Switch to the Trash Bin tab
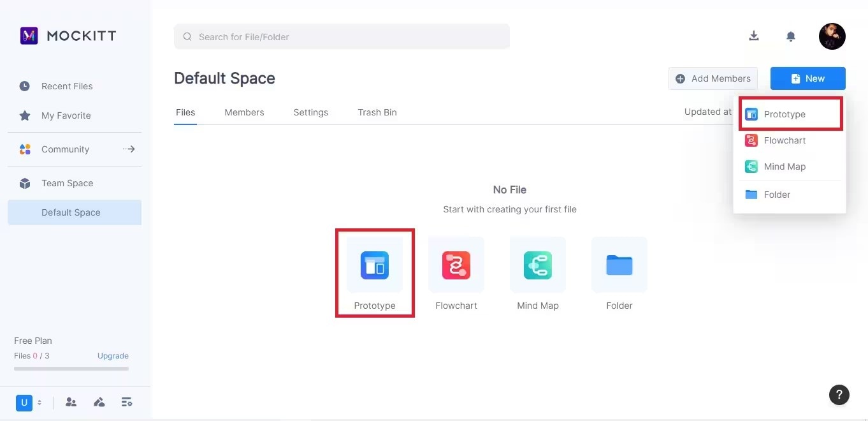The width and height of the screenshot is (868, 421). click(x=377, y=112)
